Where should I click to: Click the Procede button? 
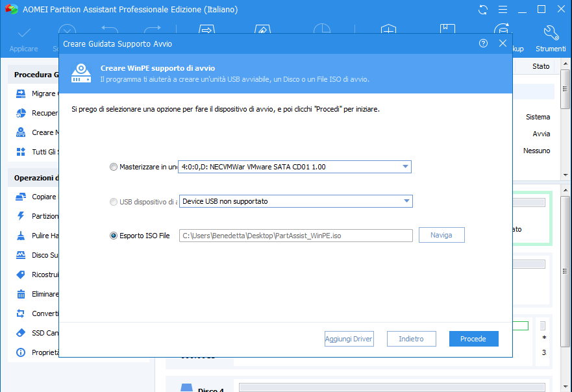tap(473, 339)
